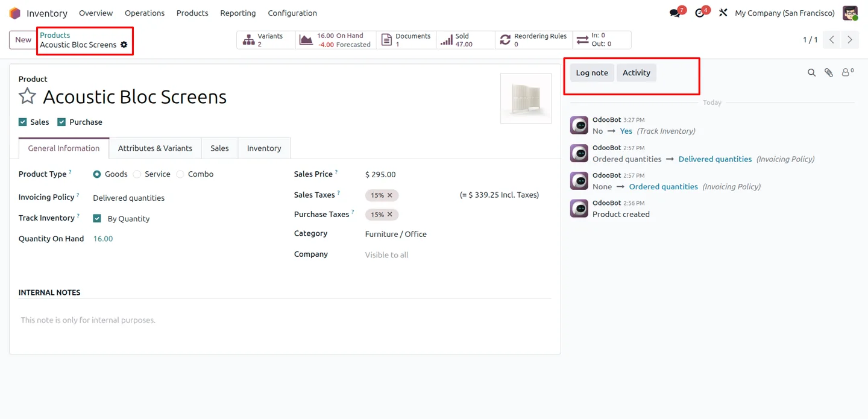Open the Sold stat button
The image size is (868, 419).
pyautogui.click(x=466, y=40)
